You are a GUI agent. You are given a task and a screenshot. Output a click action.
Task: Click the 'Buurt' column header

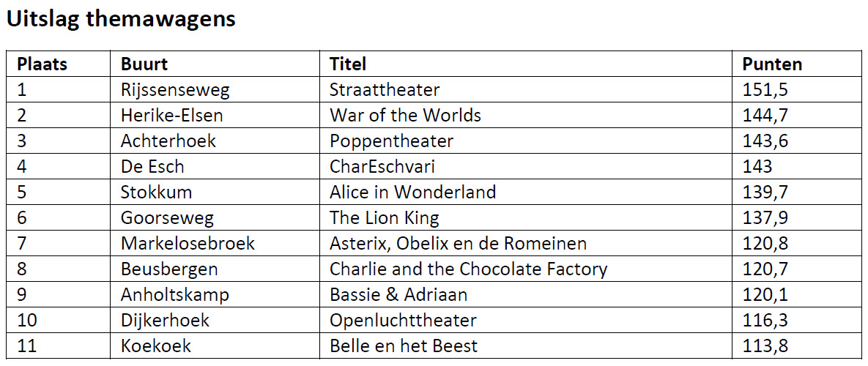[x=144, y=64]
